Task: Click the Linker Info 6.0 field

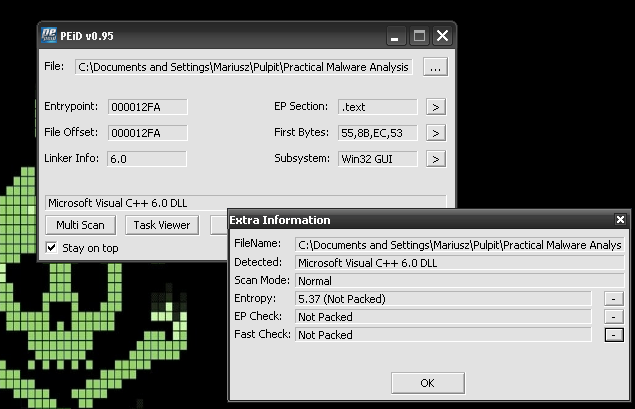Action: pos(147,159)
